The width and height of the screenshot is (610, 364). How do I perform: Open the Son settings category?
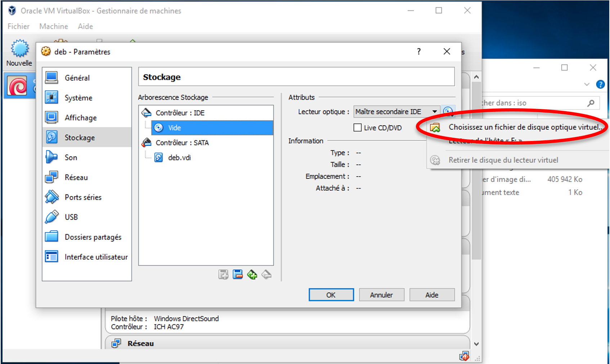(87, 157)
